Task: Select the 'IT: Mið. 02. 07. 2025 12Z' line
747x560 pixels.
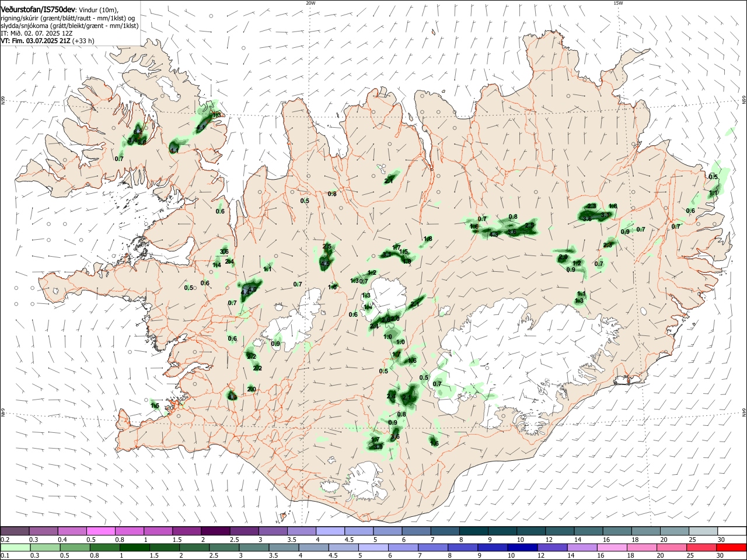Action: point(36,33)
